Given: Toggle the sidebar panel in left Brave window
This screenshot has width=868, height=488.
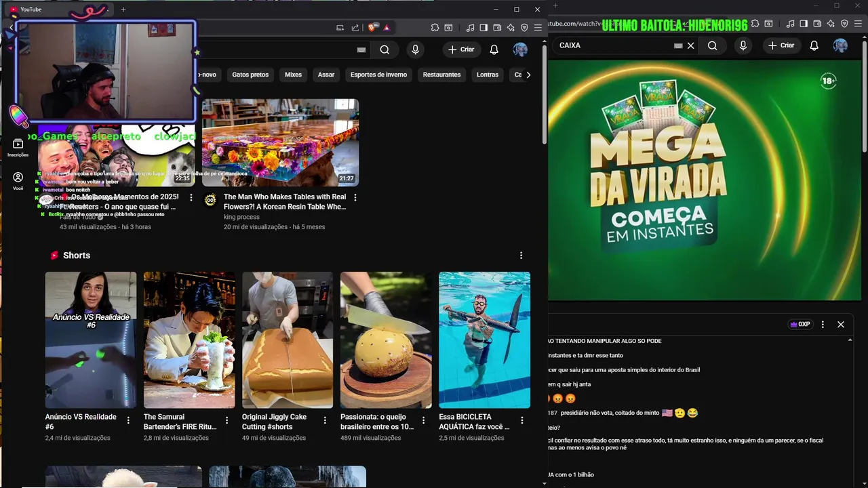Looking at the screenshot, I should click(x=484, y=28).
